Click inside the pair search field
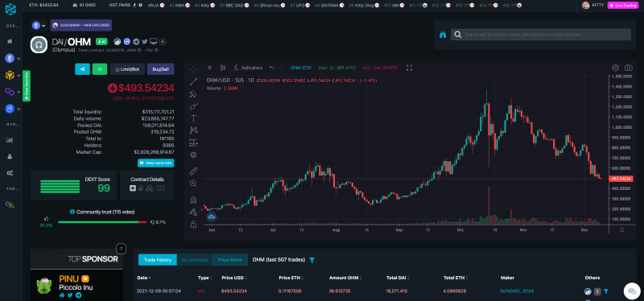 (x=541, y=35)
